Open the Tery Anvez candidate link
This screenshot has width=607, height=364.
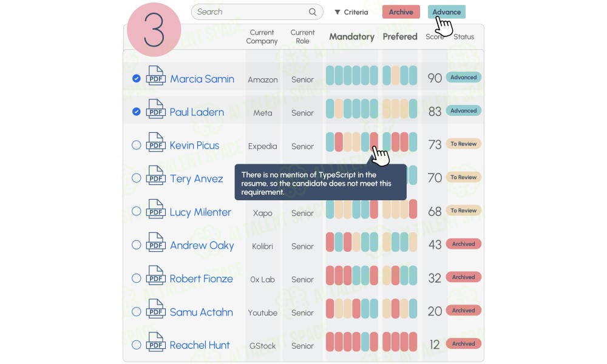pyautogui.click(x=196, y=179)
